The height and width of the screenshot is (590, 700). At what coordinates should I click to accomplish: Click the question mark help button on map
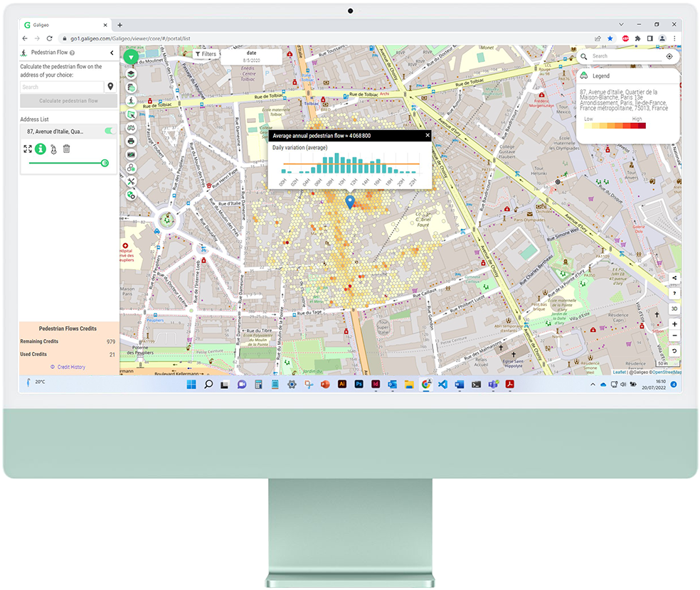[674, 293]
